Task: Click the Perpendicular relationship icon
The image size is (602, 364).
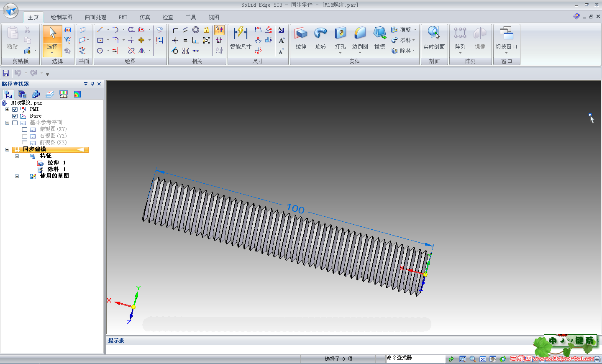Action: pyautogui.click(x=195, y=40)
